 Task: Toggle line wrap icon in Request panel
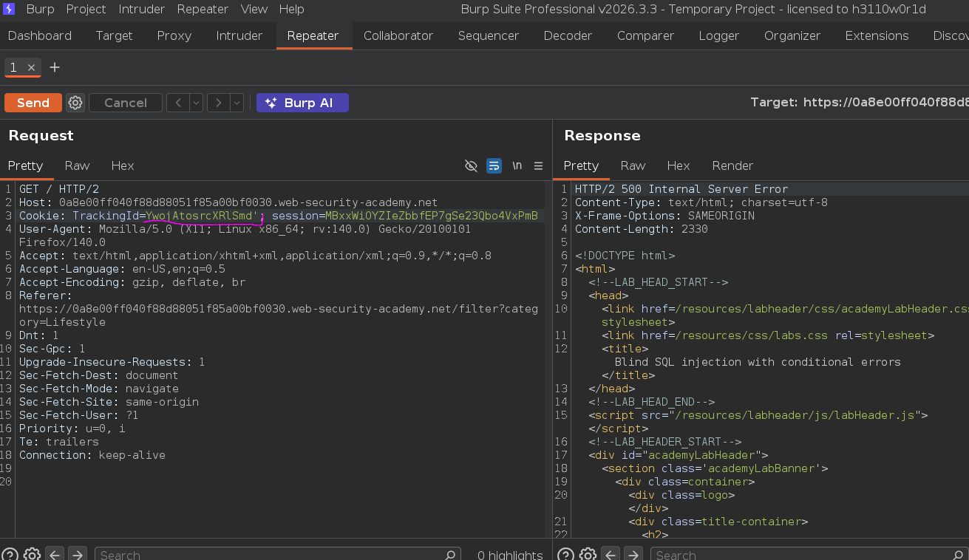494,165
